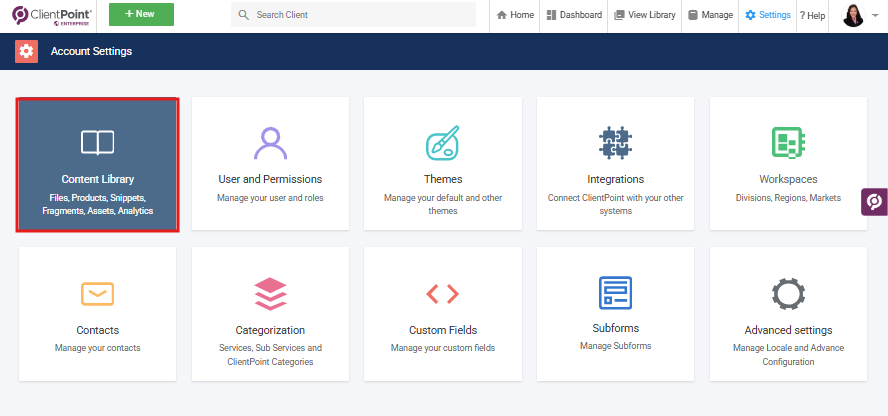Open the Content Library book icon

97,143
